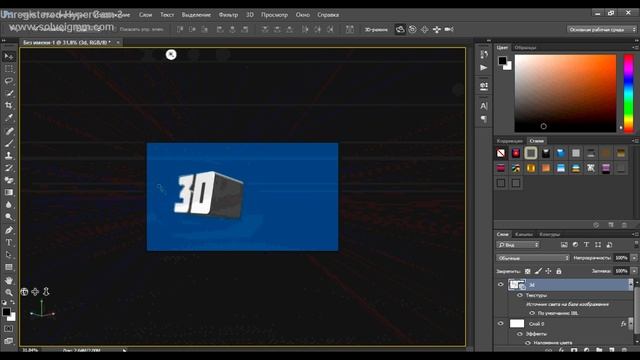Select the Healing Brush tool
The height and width of the screenshot is (360, 640).
(9, 131)
